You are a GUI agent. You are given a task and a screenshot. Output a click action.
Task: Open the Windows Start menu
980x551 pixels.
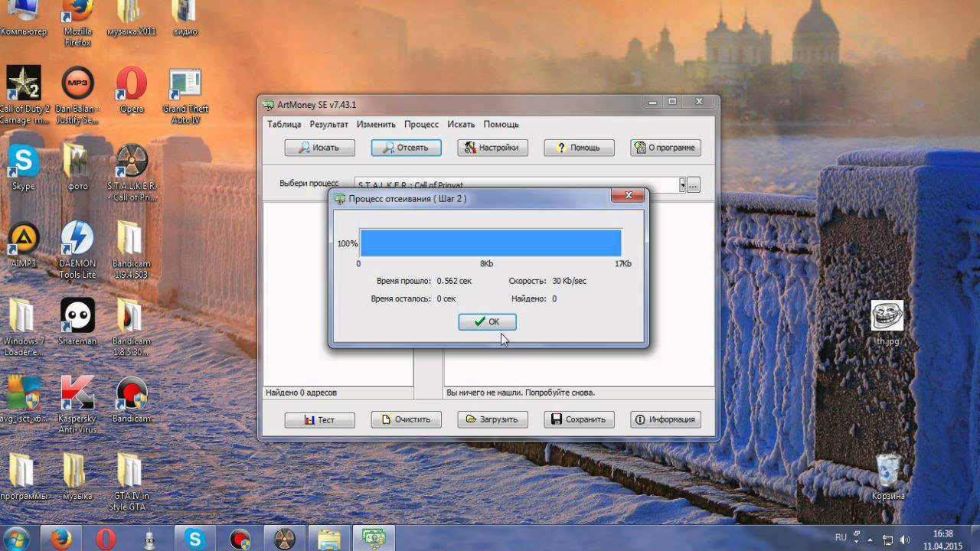(x=17, y=539)
